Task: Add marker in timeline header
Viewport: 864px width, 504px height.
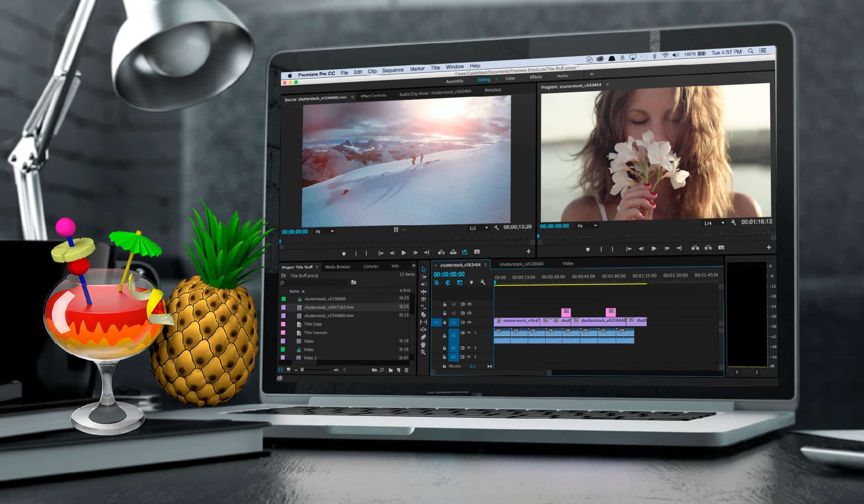Action: point(471,282)
